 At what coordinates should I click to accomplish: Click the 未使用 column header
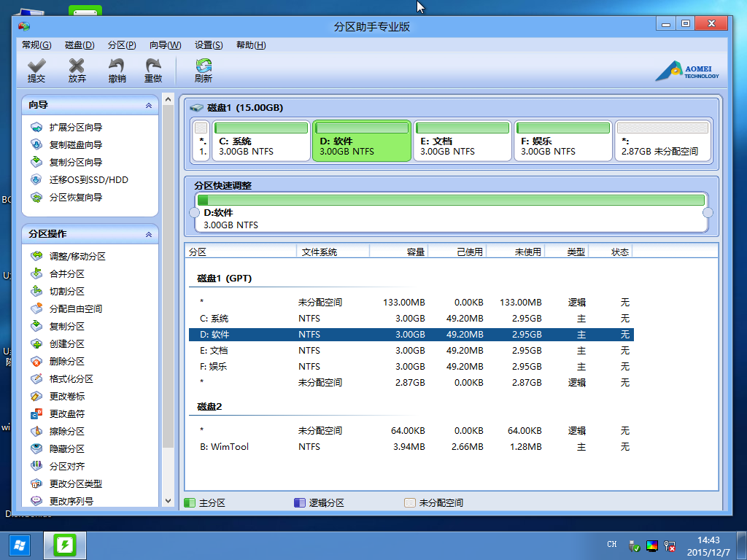point(516,252)
